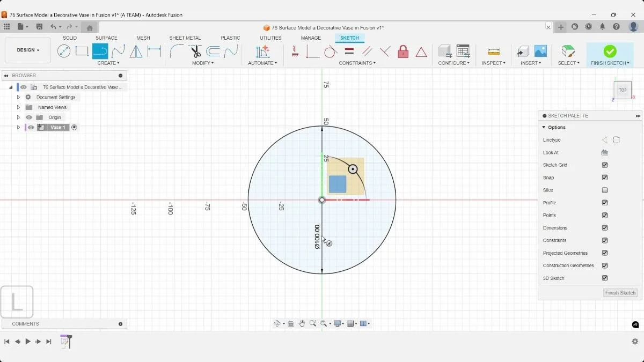Click the Look At icon in palette

(605, 153)
